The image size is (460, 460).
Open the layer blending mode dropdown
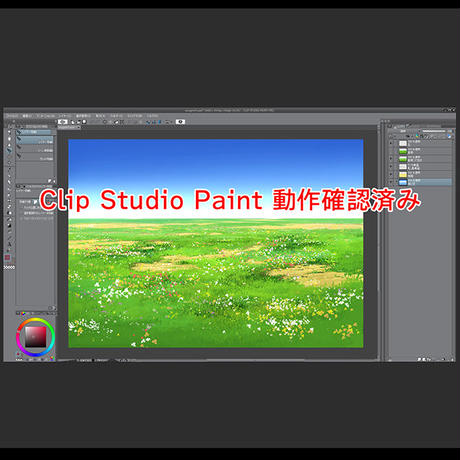tap(403, 131)
